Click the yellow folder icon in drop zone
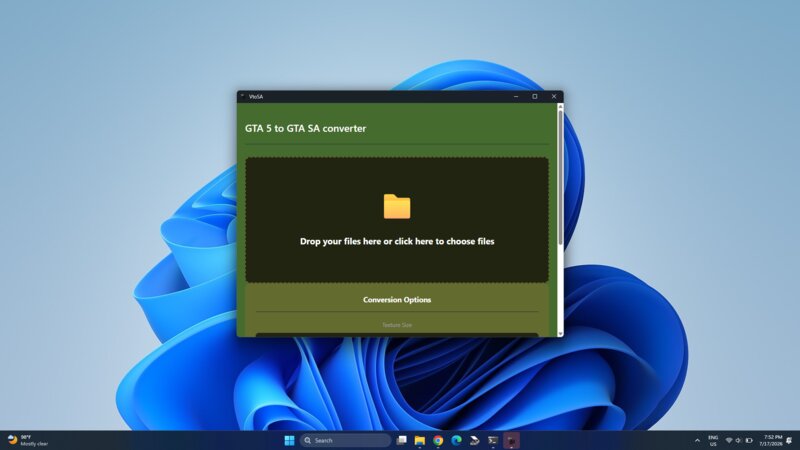 397,206
